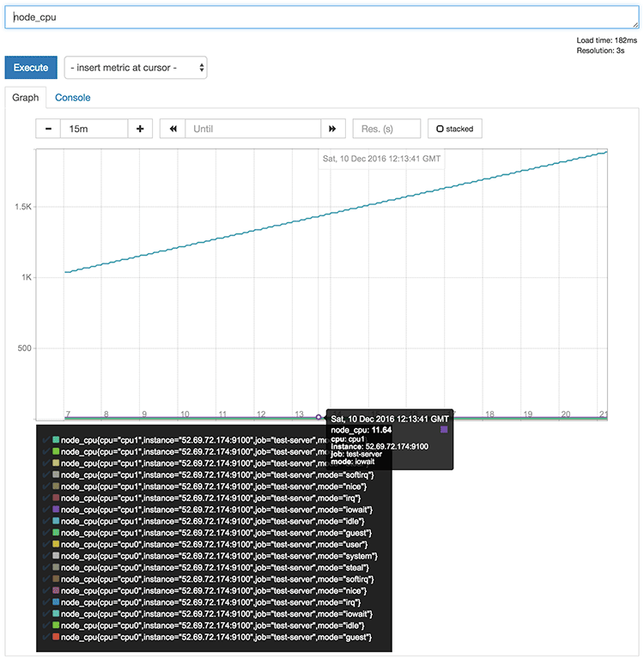Click the x-axis tick label 10

185,414
